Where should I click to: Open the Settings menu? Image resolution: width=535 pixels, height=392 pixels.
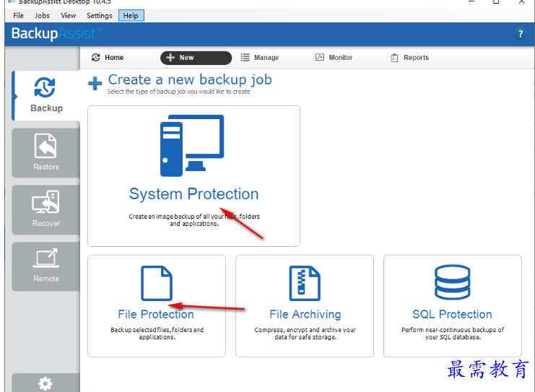coord(100,15)
